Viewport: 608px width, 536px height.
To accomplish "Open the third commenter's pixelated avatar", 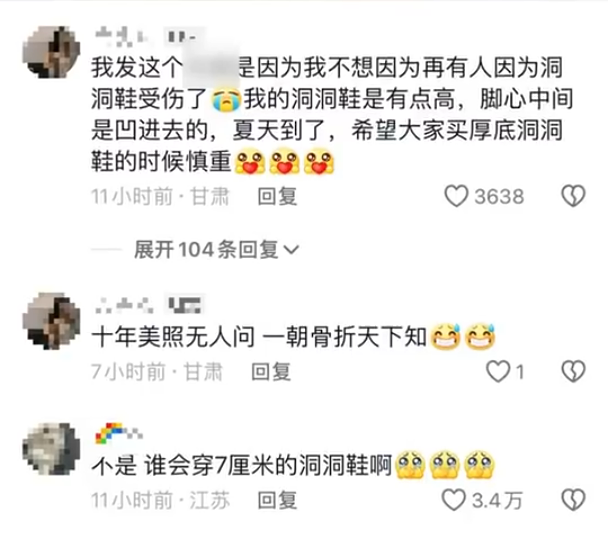I will coord(52,449).
